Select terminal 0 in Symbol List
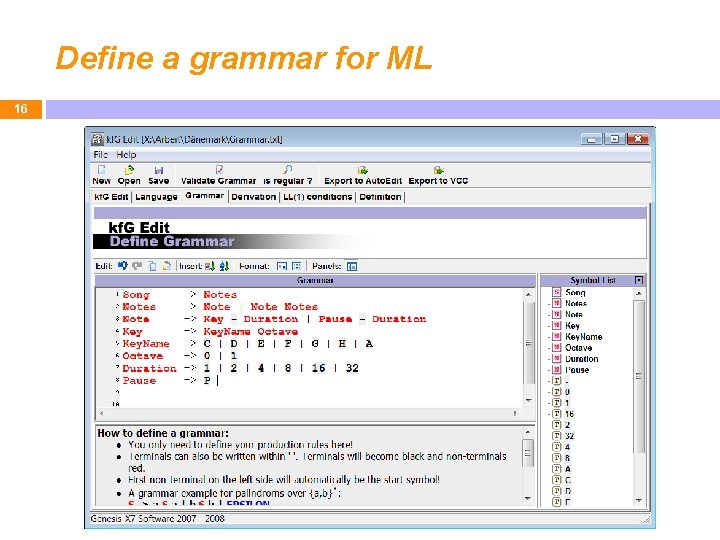The width and height of the screenshot is (720, 540). point(568,392)
